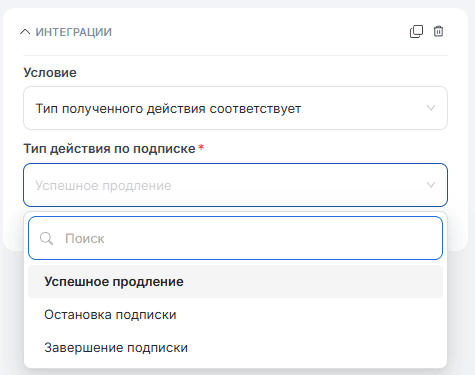Open the Условие dropdown
The height and width of the screenshot is (375, 475).
point(235,108)
